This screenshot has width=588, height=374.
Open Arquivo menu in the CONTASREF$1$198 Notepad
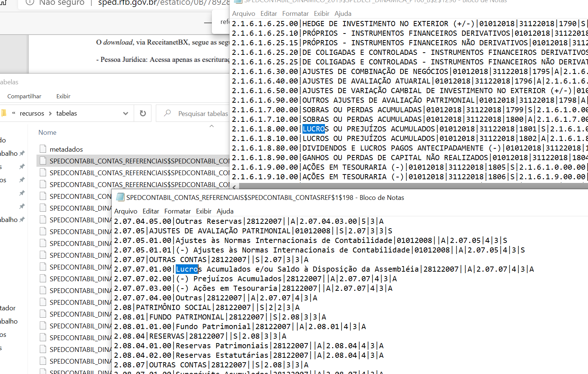coord(126,211)
